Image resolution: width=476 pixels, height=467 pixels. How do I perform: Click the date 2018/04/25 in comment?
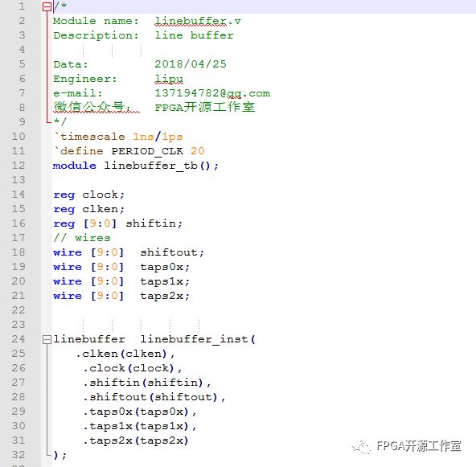(x=191, y=64)
